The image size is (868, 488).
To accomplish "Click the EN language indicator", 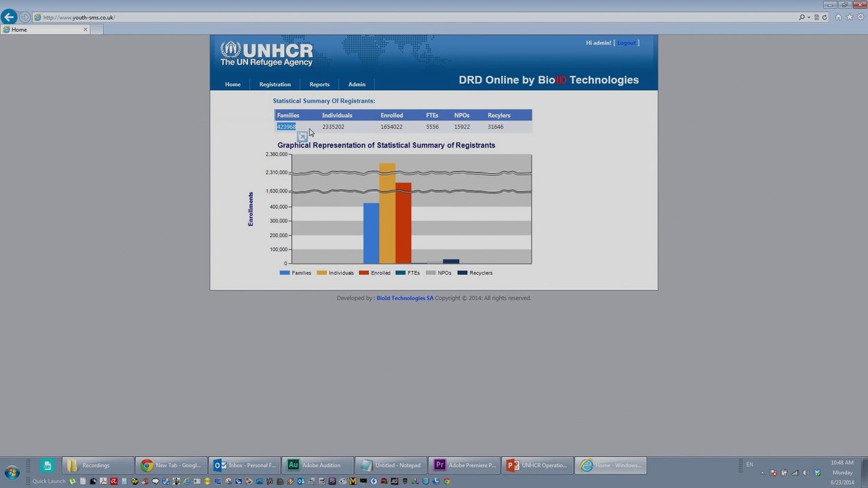I will click(749, 464).
